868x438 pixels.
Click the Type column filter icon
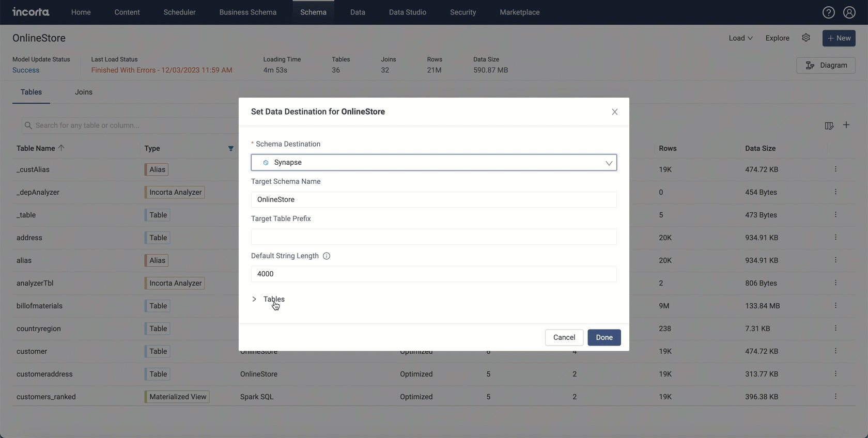coord(231,148)
